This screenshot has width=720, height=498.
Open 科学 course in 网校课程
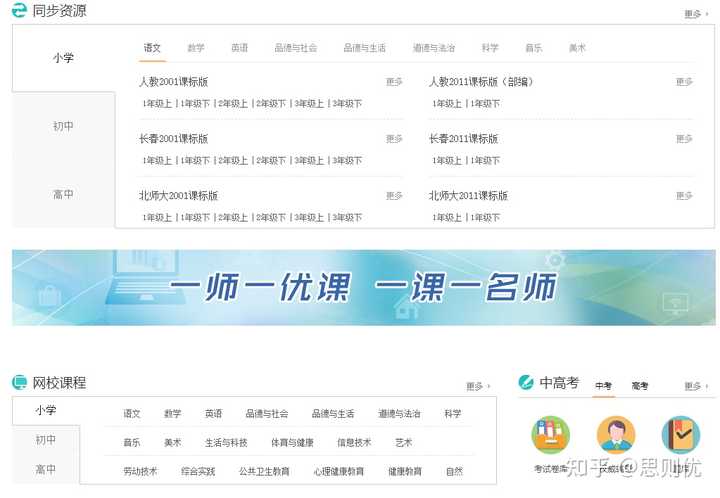pyautogui.click(x=453, y=414)
